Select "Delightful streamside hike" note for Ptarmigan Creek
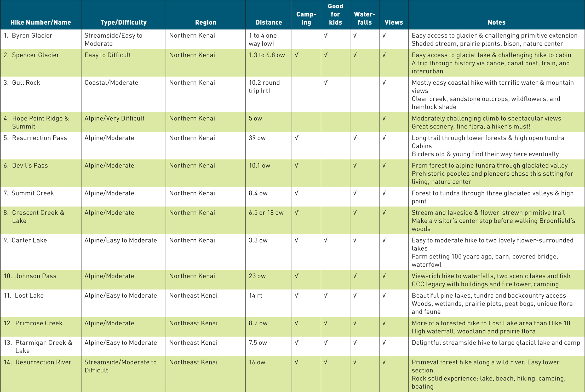 [496, 343]
